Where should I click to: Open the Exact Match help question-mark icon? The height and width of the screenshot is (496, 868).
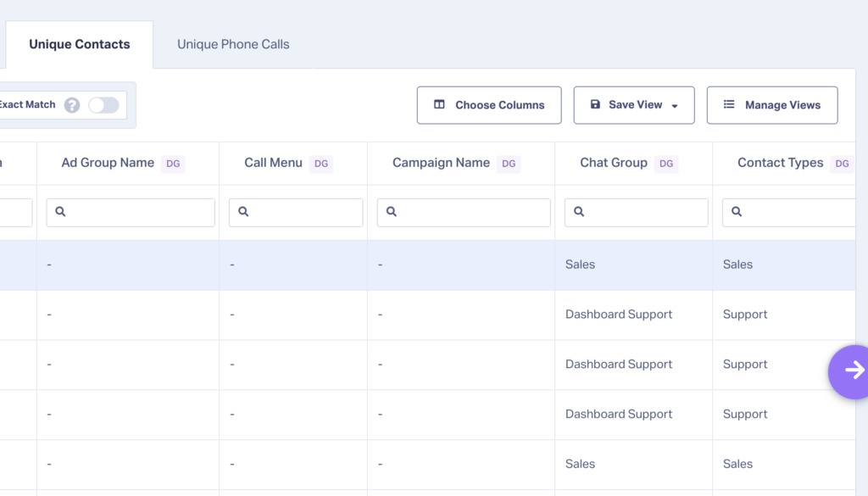coord(72,105)
